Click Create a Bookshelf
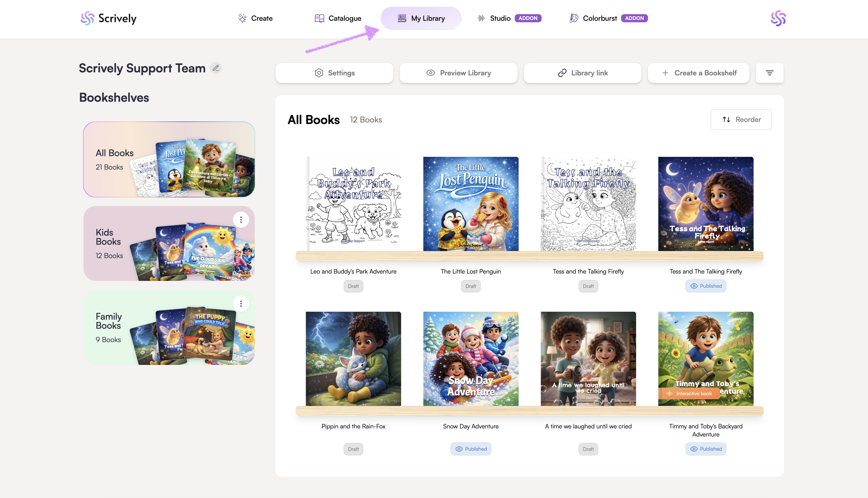 699,73
